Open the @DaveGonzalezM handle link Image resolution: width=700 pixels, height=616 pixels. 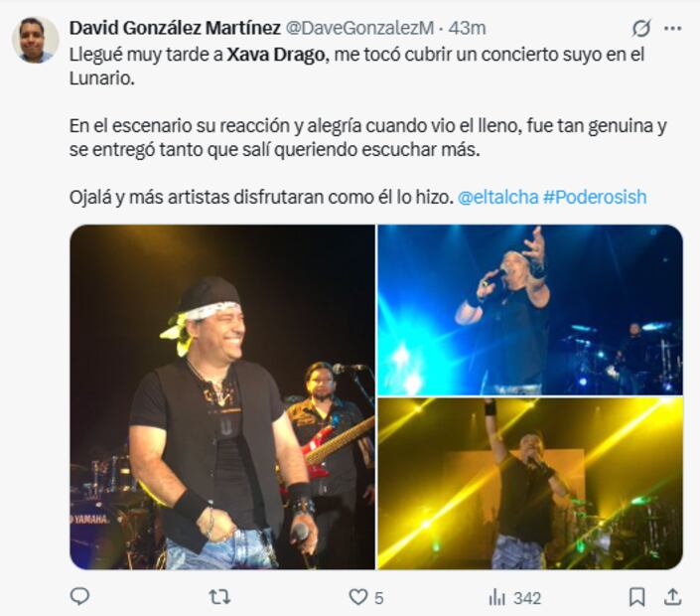[359, 28]
